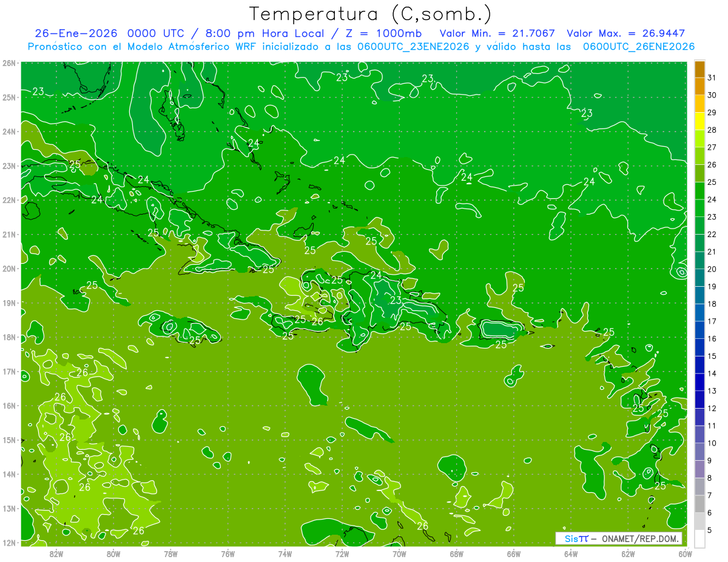The height and width of the screenshot is (562, 728).
Task: Pick the teal swatch between legend 19 and 20
Action: coord(699,278)
